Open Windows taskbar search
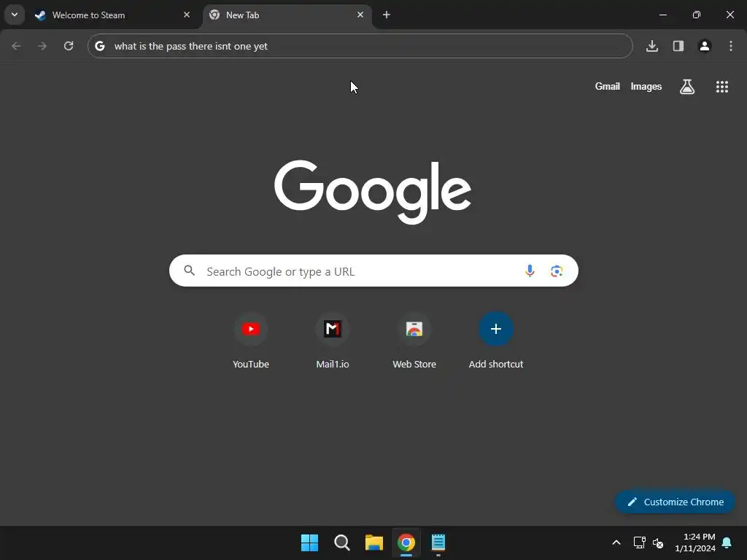 tap(341, 542)
